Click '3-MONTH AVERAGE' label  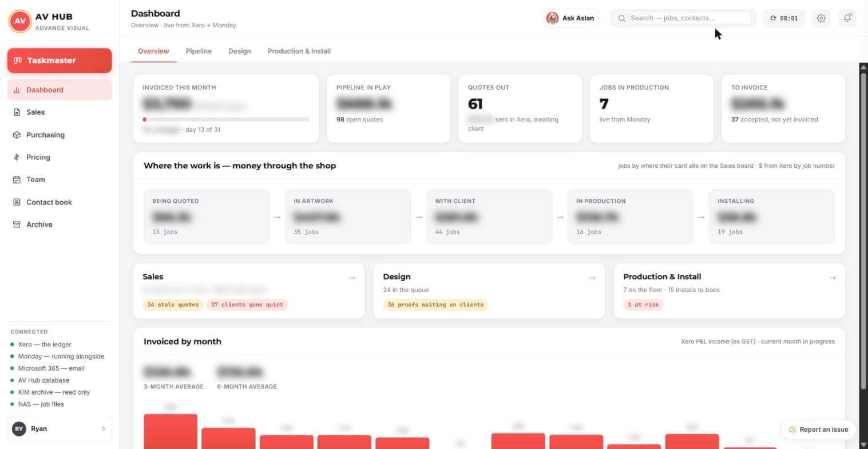(173, 387)
